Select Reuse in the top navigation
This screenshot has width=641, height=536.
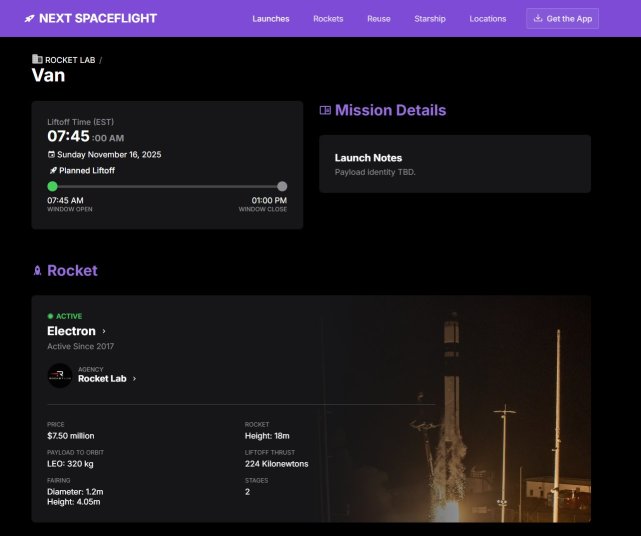point(379,18)
